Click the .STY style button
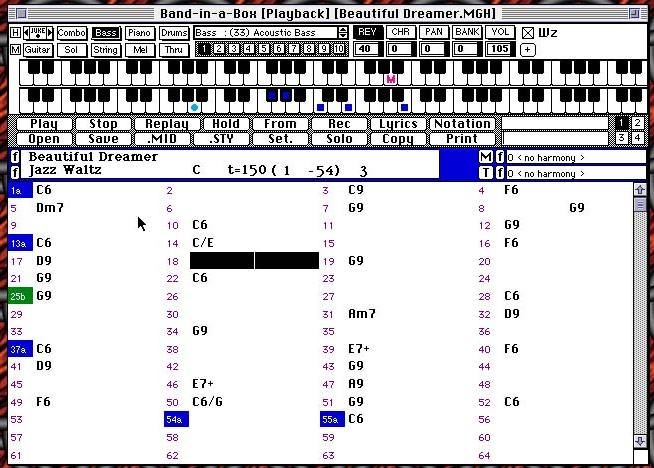Screen dimensions: 654x468 (x=221, y=139)
